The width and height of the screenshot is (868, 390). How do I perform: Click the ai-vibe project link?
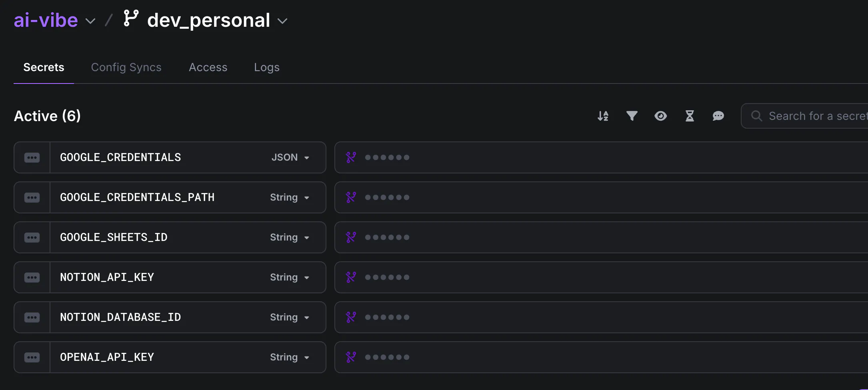46,20
